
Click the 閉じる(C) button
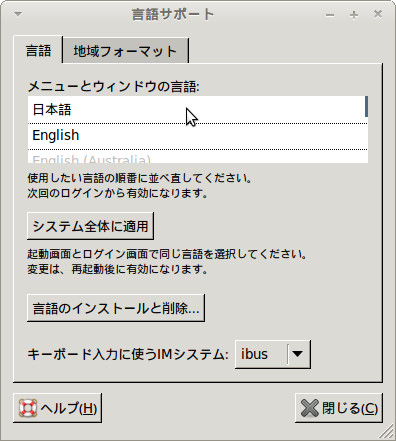pyautogui.click(x=339, y=408)
